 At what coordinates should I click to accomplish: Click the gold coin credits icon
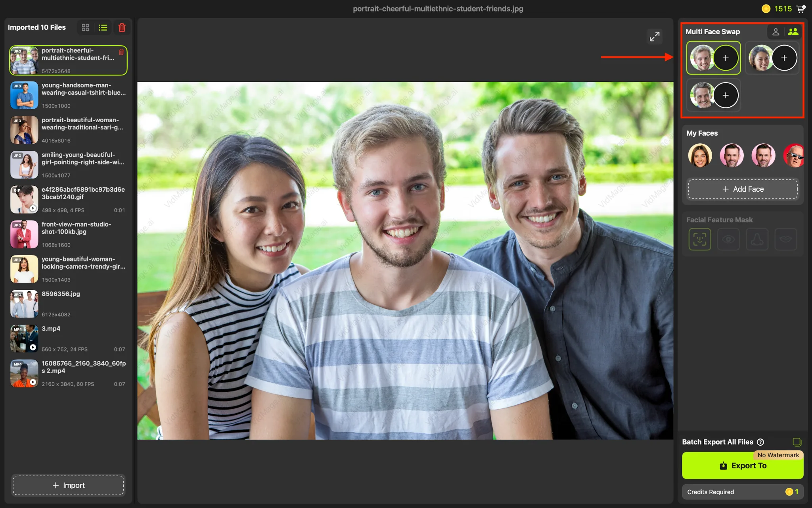click(x=766, y=9)
